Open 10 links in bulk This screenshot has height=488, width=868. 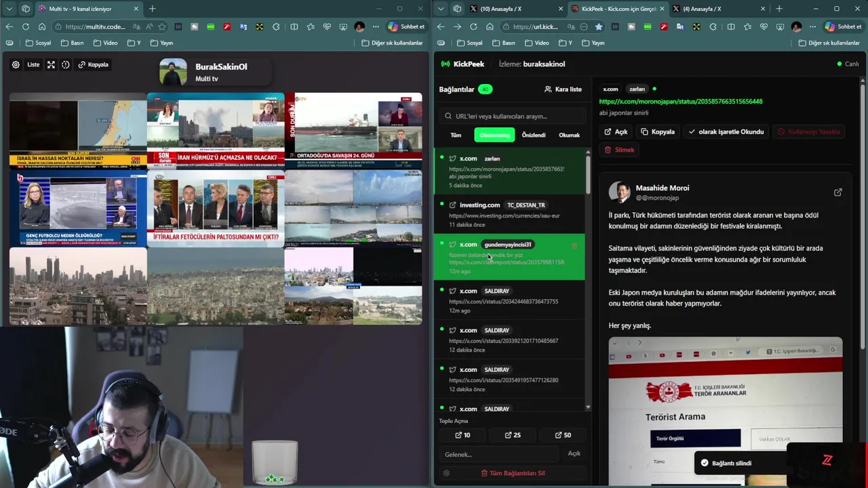[463, 435]
